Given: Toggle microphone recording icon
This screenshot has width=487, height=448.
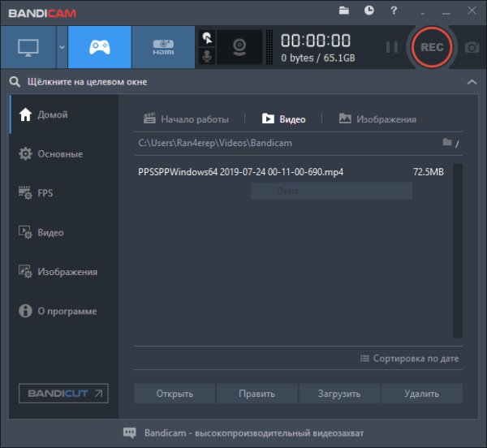Looking at the screenshot, I should 207,57.
